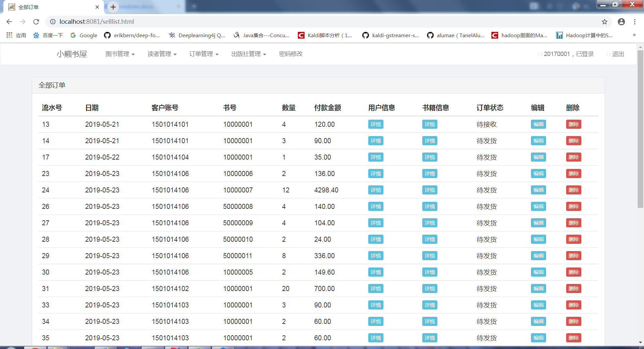This screenshot has height=349, width=644.
Task: Show more bookmarks with the chevron
Action: point(634,35)
